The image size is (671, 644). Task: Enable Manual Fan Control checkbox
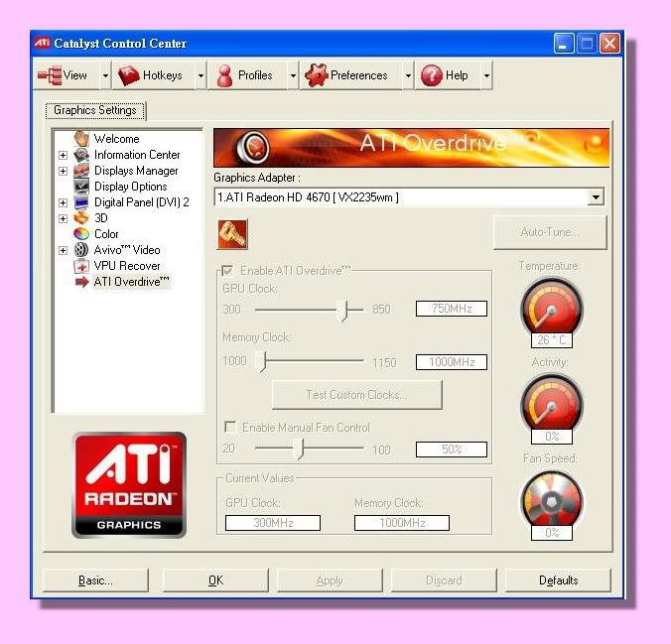point(229,428)
